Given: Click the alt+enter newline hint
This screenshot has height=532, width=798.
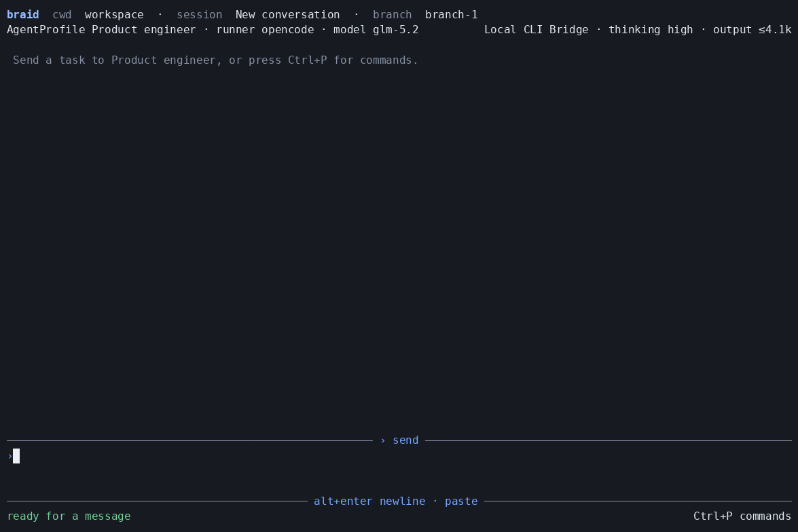Looking at the screenshot, I should point(369,501).
